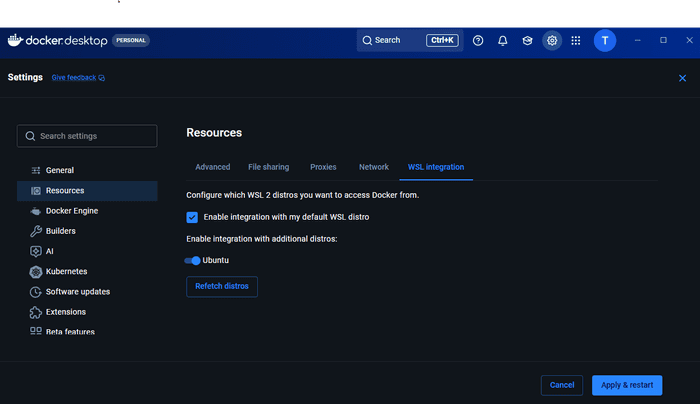Select the WSL integration tab
Viewport: 700px width, 404px height.
point(436,167)
